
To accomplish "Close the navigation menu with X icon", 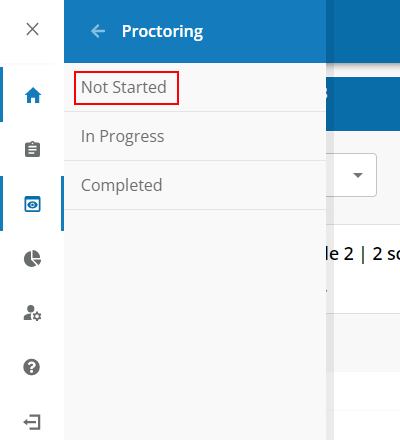I will point(32,29).
